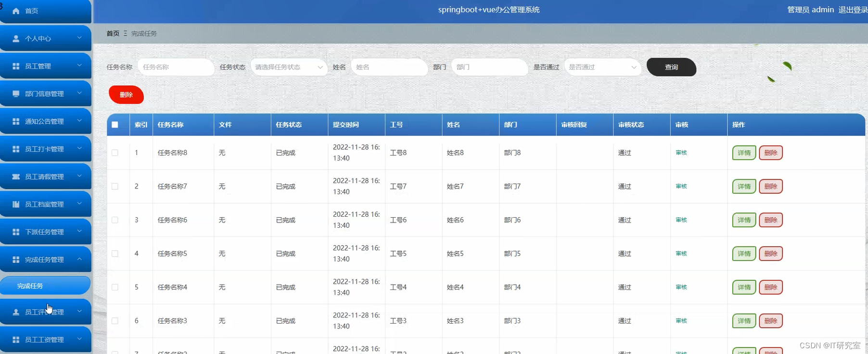
Task: Click cell text 姓名5
Action: click(x=455, y=253)
